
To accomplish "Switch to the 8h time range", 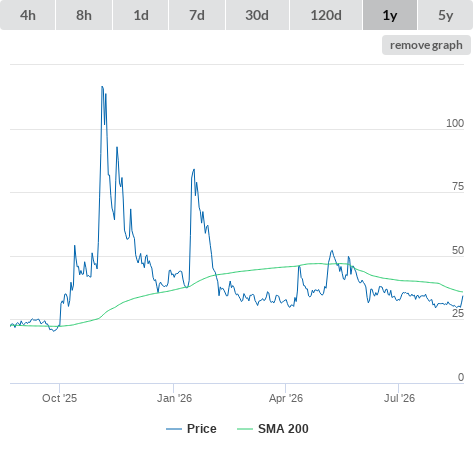I will coord(84,15).
